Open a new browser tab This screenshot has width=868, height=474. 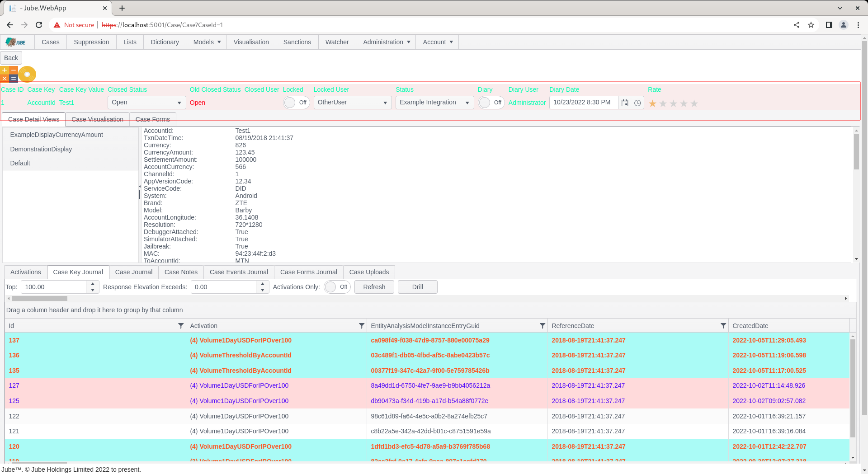[x=122, y=8]
